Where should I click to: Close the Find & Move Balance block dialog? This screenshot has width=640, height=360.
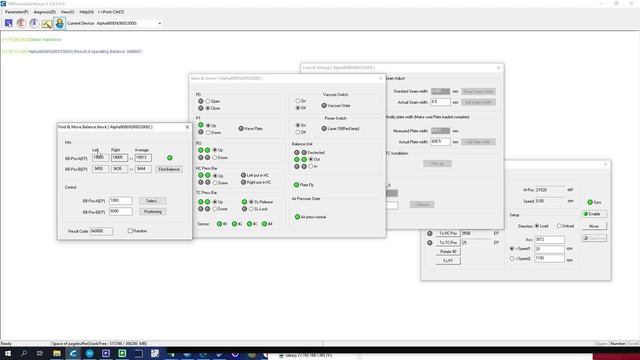pyautogui.click(x=187, y=127)
